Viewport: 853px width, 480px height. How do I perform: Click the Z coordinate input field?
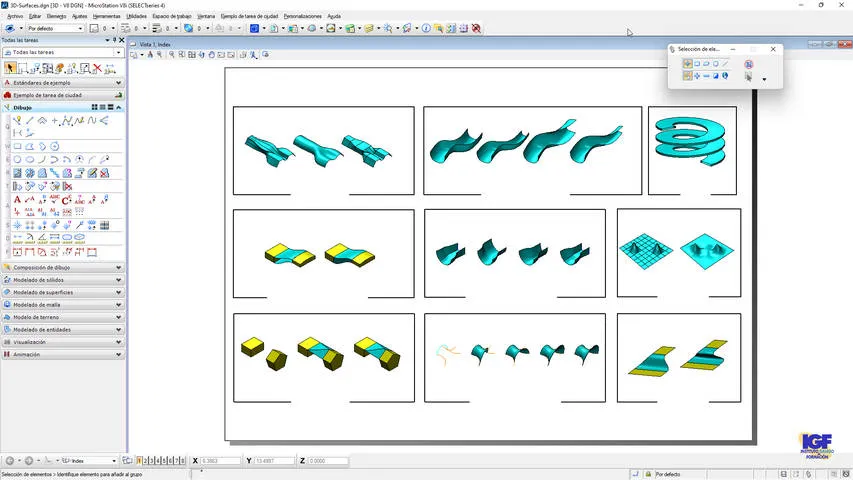click(x=327, y=460)
